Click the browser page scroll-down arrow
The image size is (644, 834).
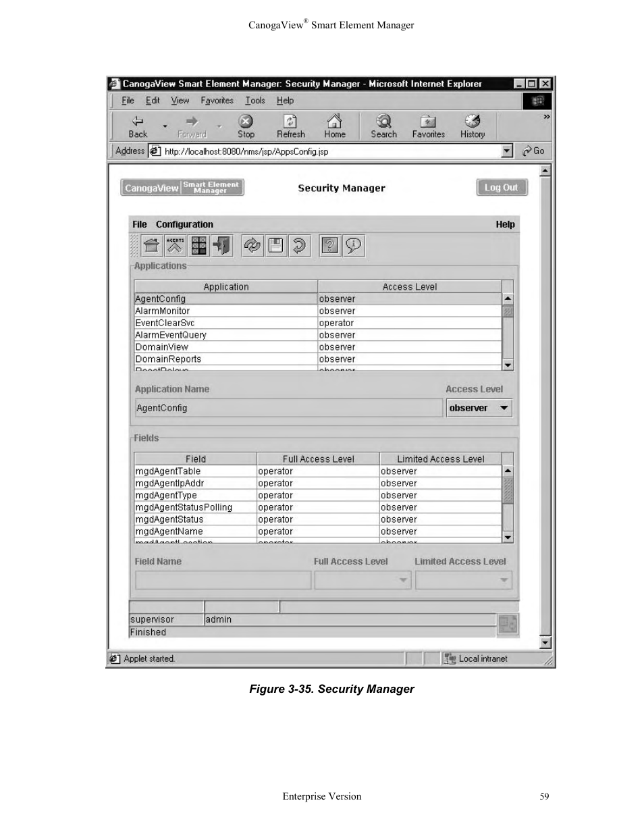(545, 644)
